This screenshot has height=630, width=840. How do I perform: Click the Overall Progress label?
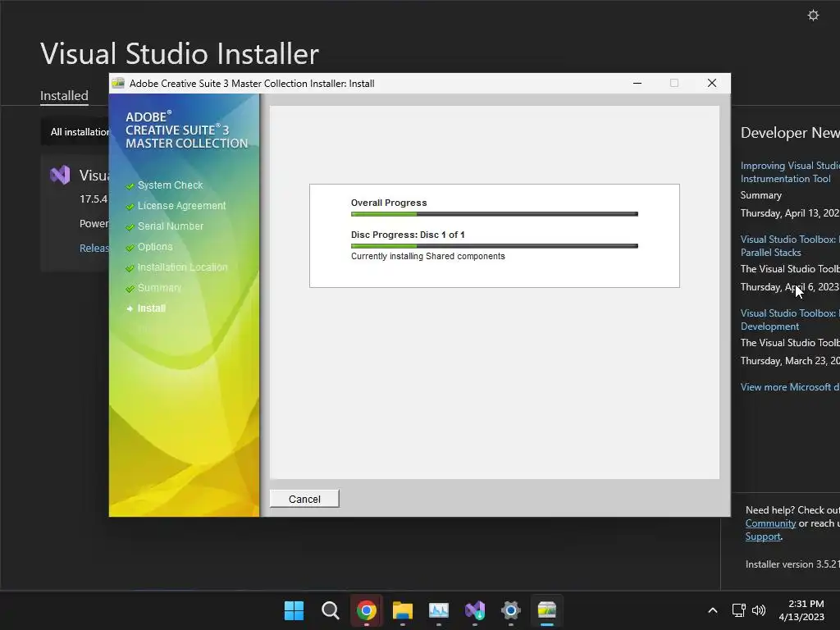389,203
